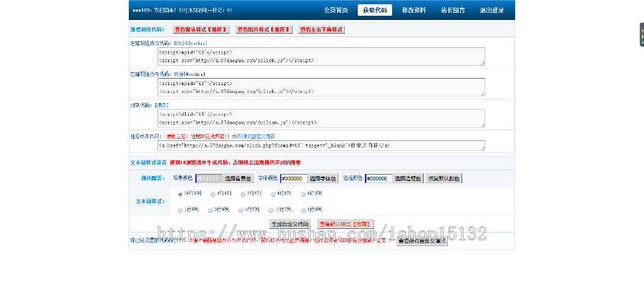Click 退出登录 to log out
The width and height of the screenshot is (644, 297).
[492, 10]
